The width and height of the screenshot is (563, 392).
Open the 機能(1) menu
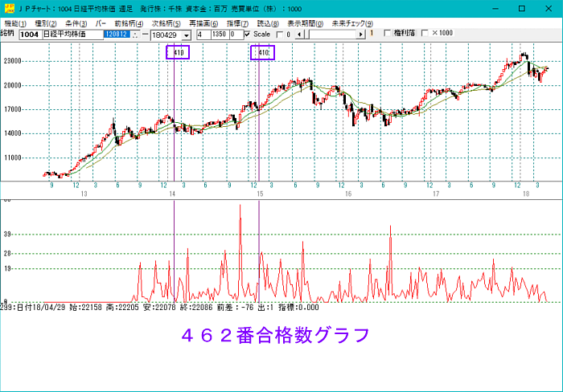click(15, 23)
